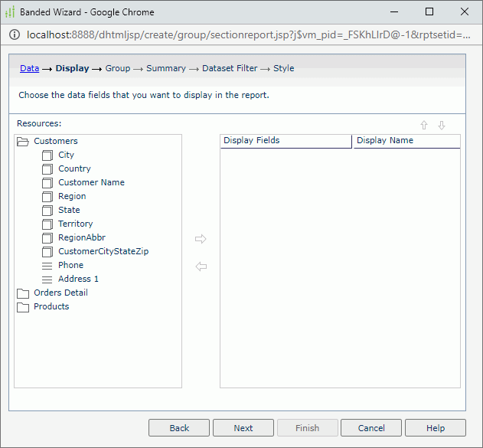Click the Address 1 field icon
This screenshot has width=483, height=448.
pyautogui.click(x=47, y=279)
